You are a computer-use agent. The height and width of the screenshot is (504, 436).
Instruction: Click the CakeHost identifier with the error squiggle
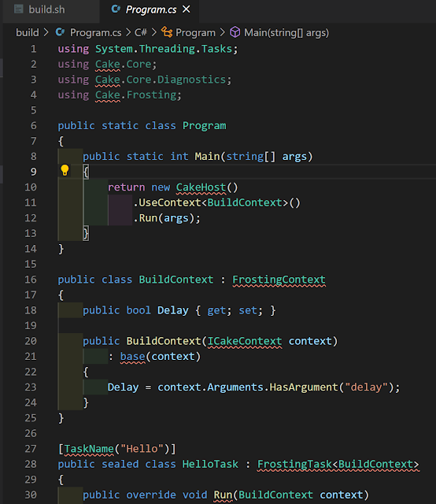[201, 187]
